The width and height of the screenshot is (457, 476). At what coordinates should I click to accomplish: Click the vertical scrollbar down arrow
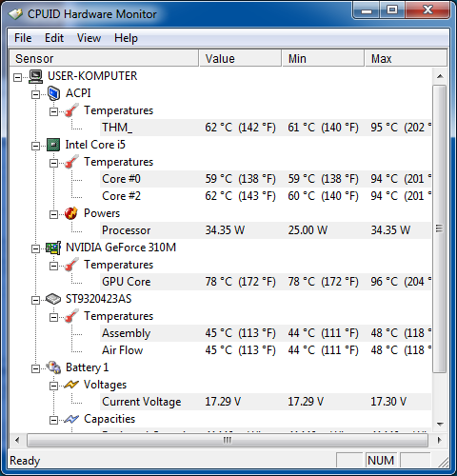(x=440, y=424)
